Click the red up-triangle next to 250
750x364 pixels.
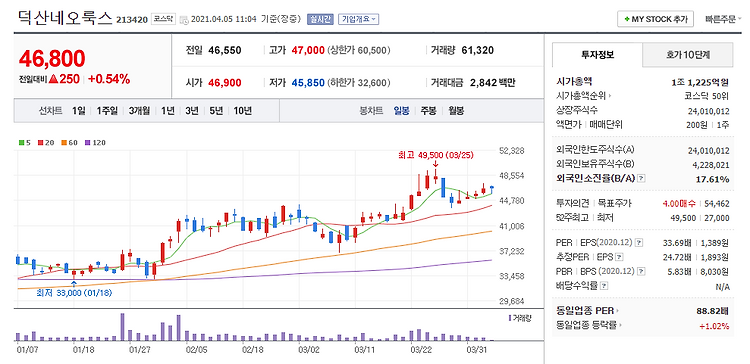pos(54,79)
